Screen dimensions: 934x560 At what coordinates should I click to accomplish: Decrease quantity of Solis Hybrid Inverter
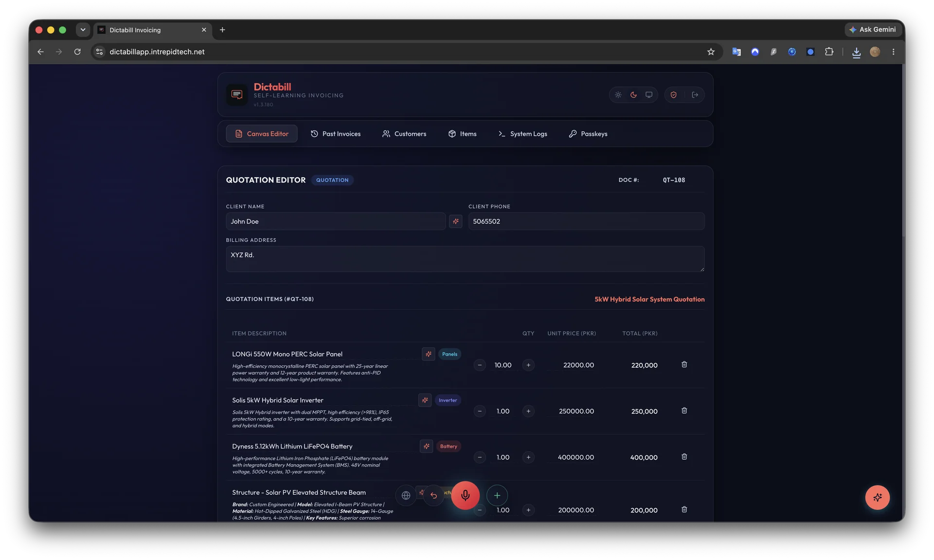480,411
